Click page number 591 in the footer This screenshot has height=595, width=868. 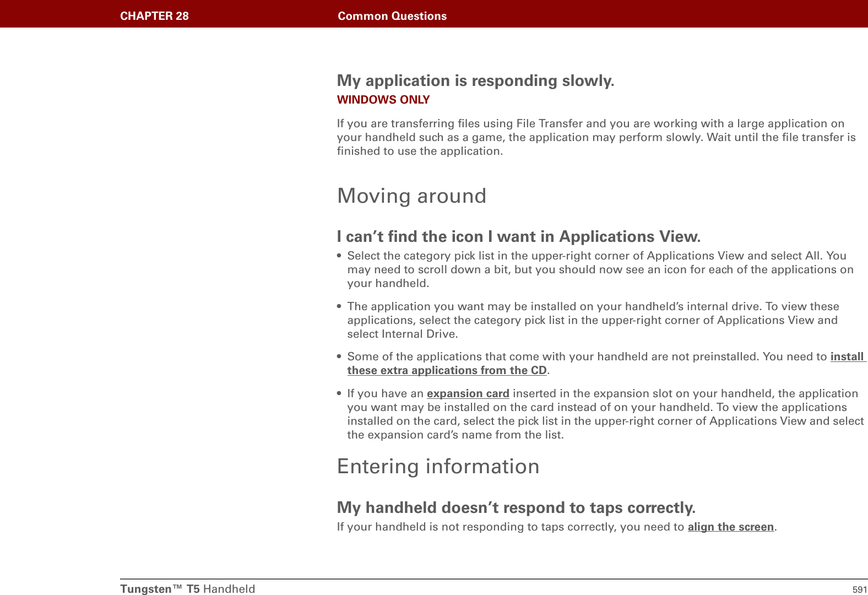click(860, 589)
